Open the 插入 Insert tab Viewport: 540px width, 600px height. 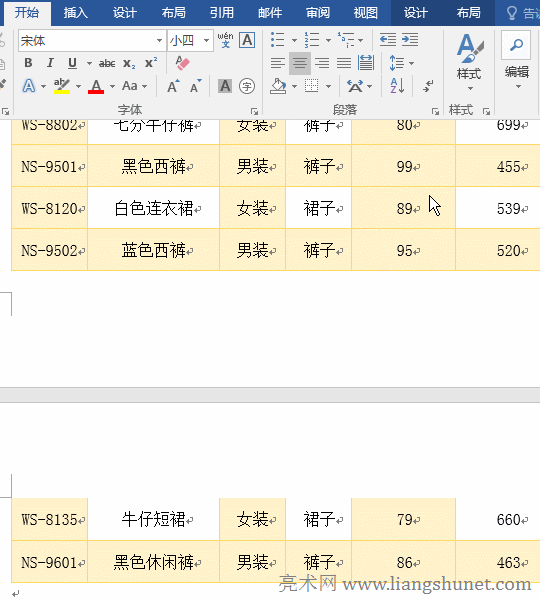coord(75,13)
